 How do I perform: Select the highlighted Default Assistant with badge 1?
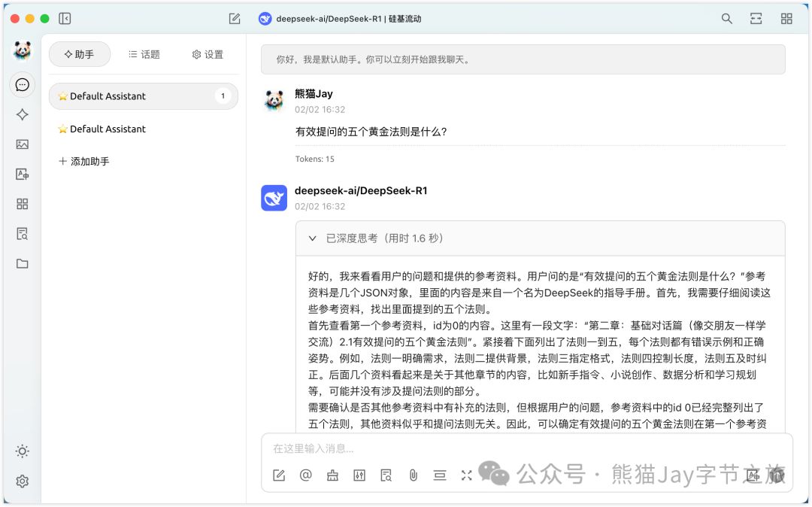144,96
